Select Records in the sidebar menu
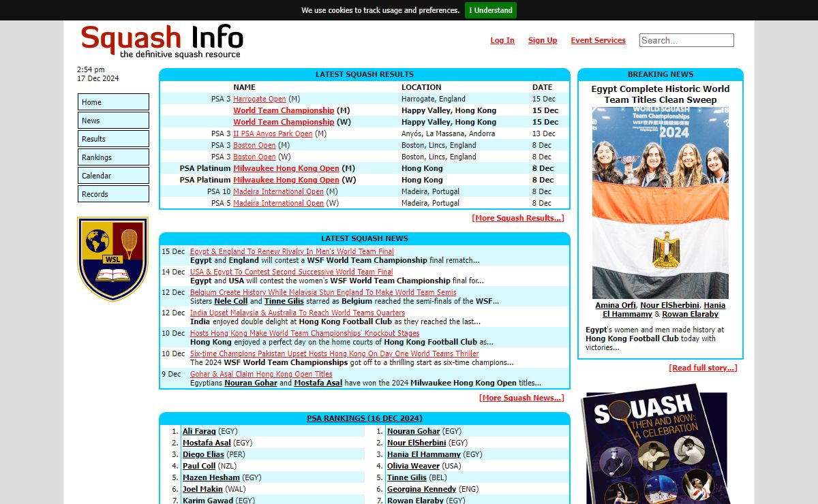 click(x=113, y=194)
